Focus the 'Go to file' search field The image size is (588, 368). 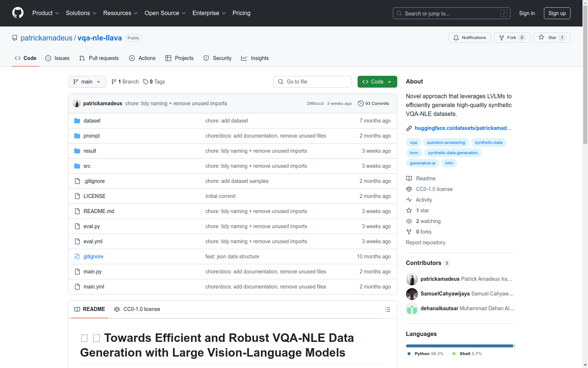(x=312, y=82)
